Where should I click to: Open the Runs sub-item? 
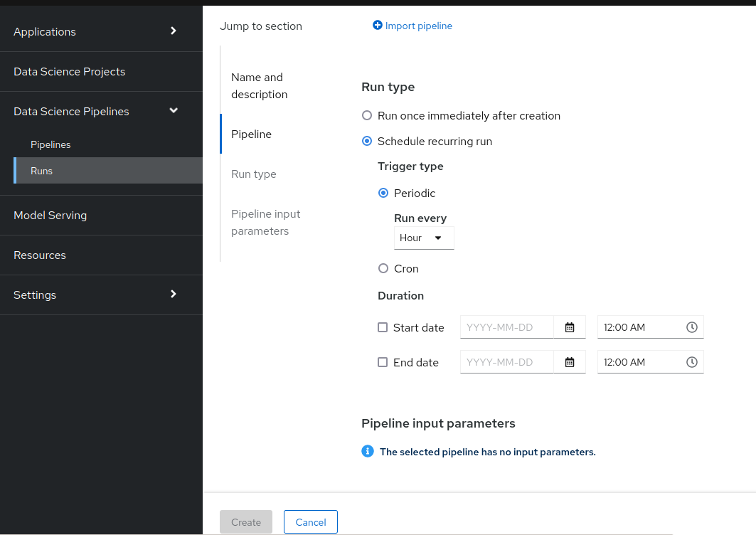(x=108, y=170)
